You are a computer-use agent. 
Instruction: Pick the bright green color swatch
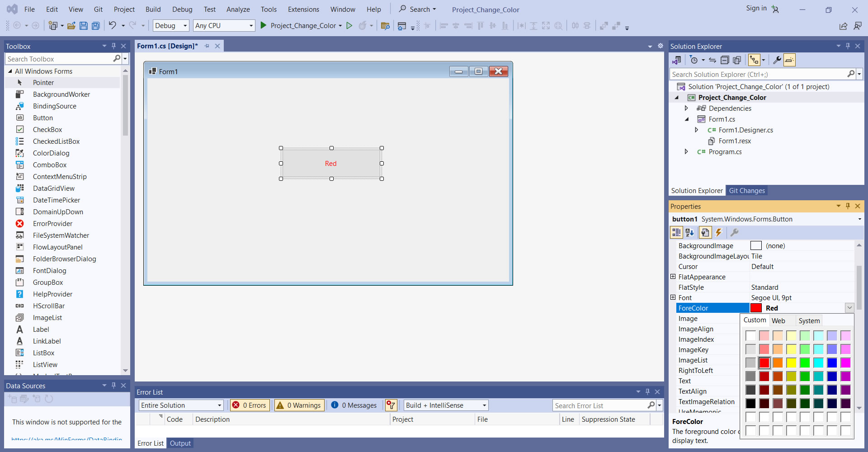805,363
